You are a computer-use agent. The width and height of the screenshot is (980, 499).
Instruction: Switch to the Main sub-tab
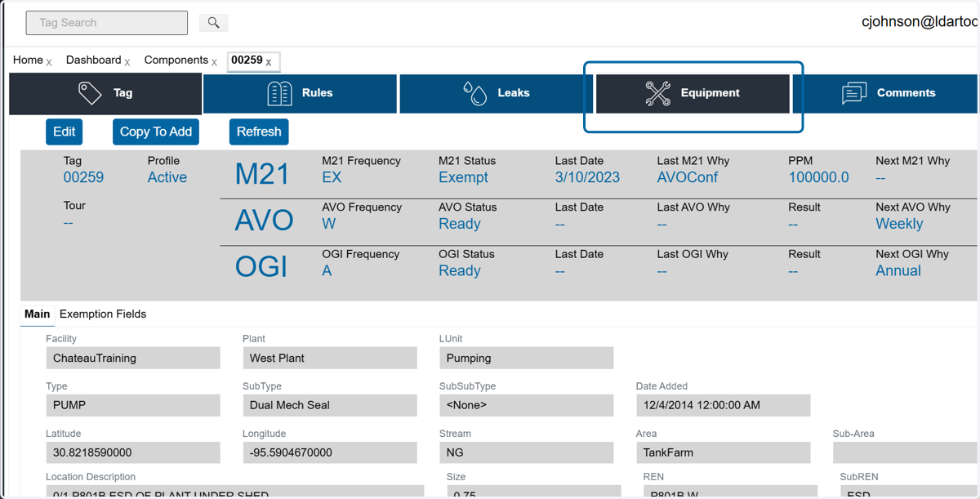pyautogui.click(x=38, y=314)
